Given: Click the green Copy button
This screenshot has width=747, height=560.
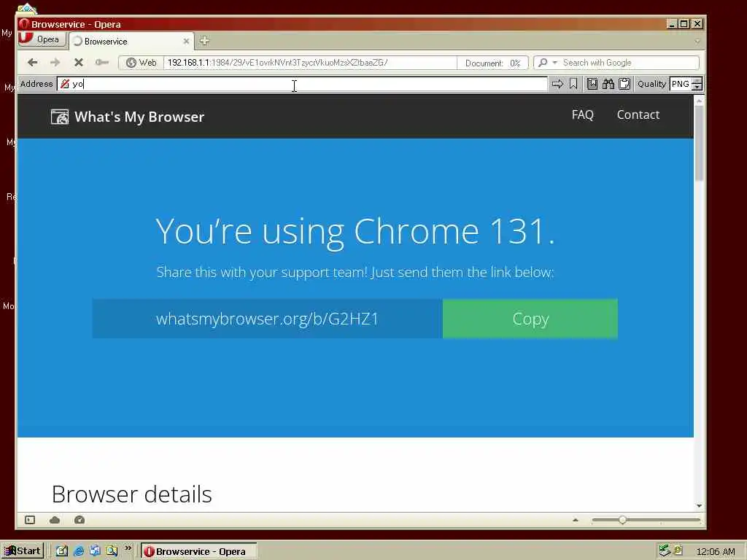Looking at the screenshot, I should [x=530, y=319].
